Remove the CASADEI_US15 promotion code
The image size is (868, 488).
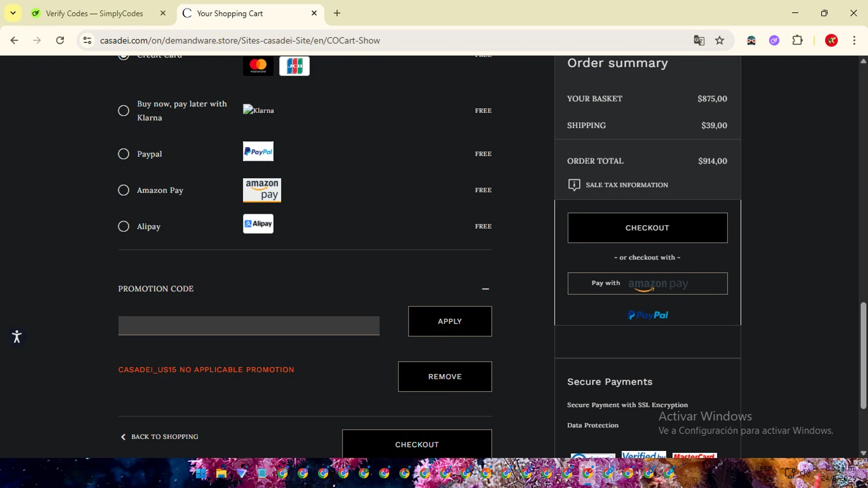tap(445, 377)
